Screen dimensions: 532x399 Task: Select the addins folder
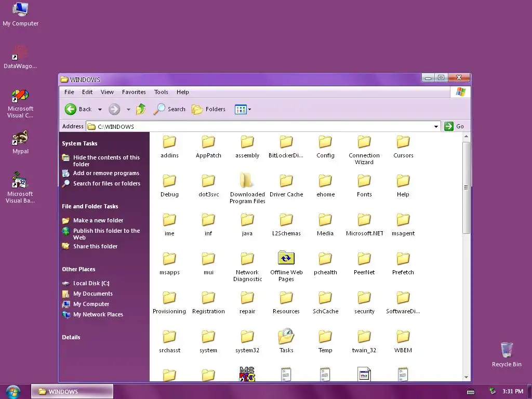click(169, 147)
